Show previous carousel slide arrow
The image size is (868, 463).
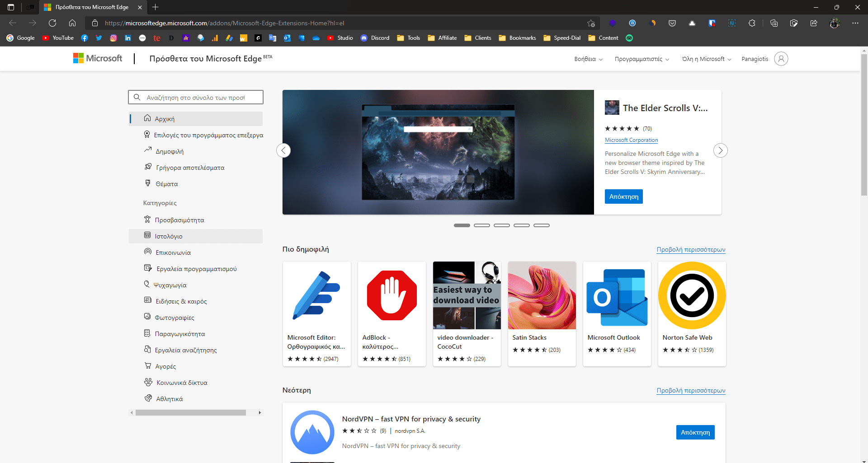(x=283, y=150)
